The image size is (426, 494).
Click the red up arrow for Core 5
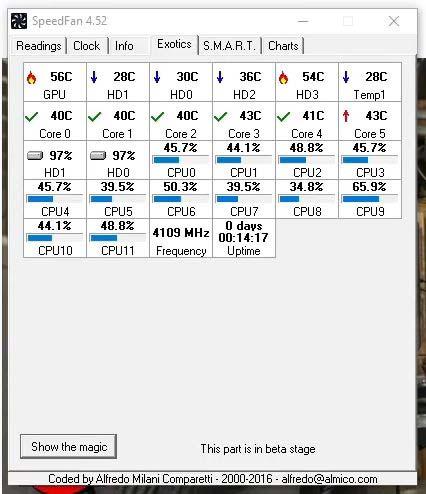346,116
